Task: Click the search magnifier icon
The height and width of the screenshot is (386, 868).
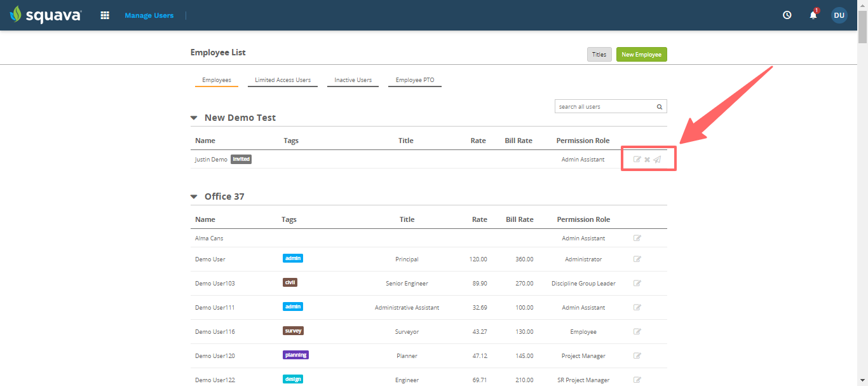Action: click(x=660, y=107)
